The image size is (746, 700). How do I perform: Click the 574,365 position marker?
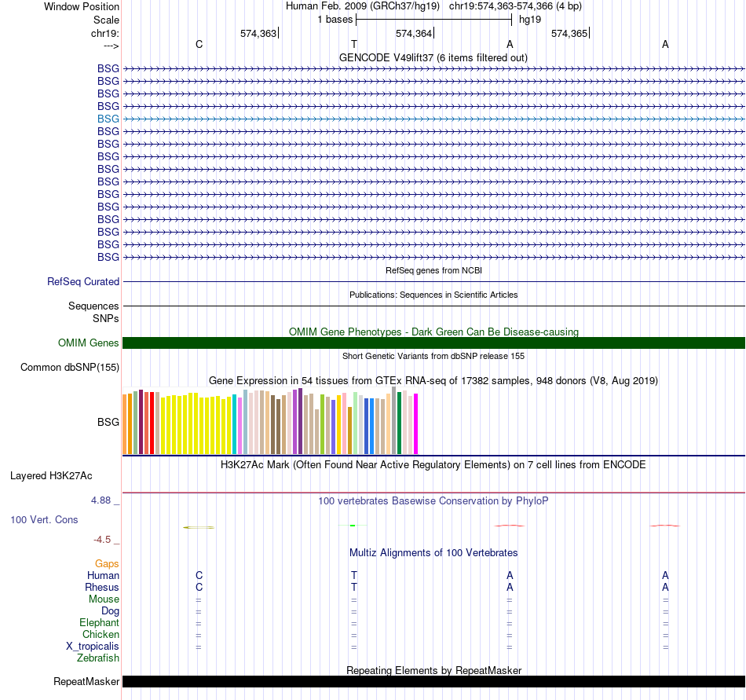[569, 33]
